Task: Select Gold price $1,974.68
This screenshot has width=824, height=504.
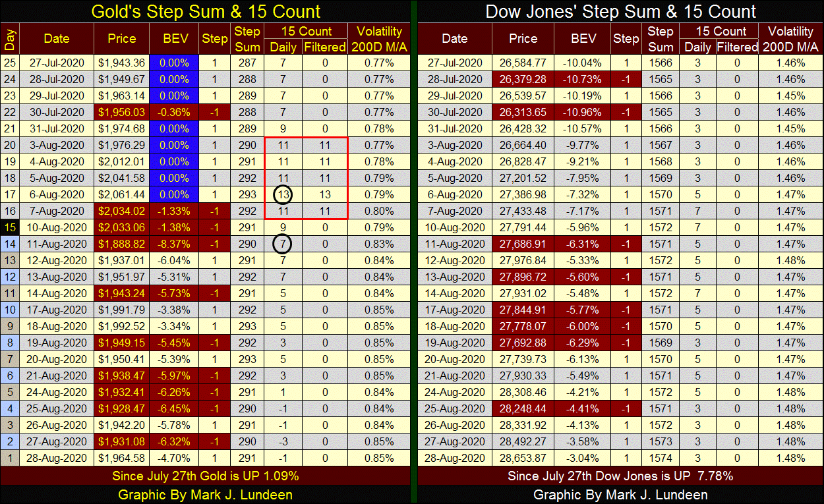Action: click(122, 129)
